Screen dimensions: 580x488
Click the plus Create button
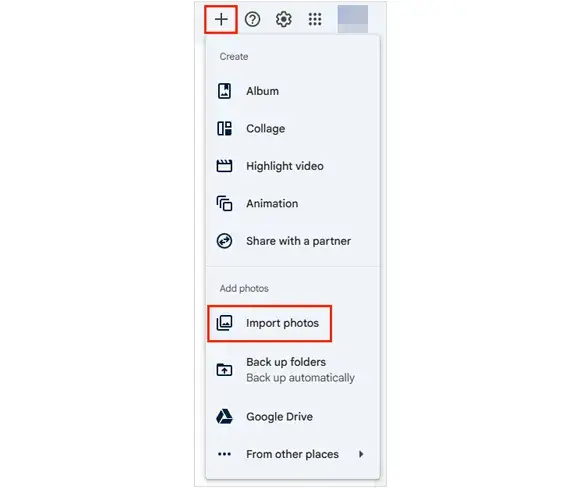click(x=221, y=19)
